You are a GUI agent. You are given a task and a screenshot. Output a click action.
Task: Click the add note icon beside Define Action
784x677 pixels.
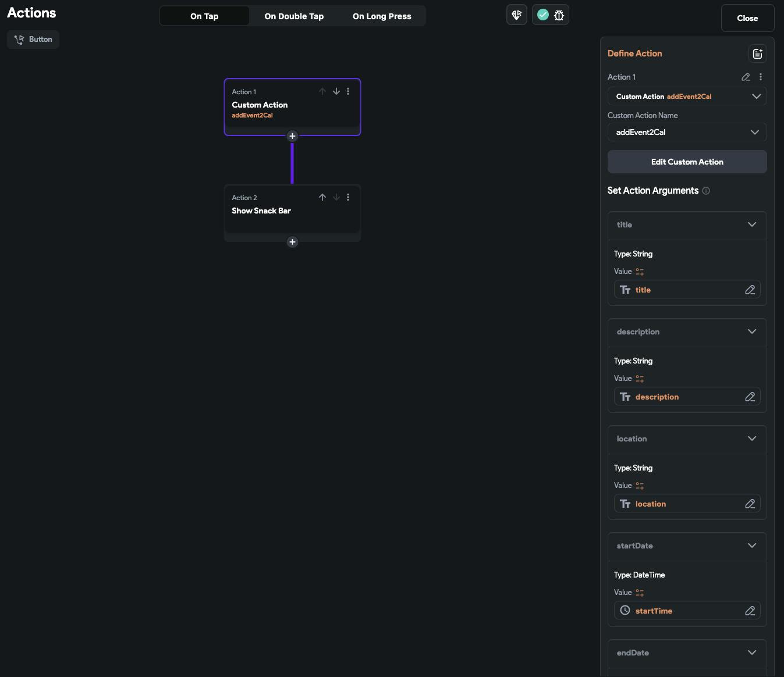click(757, 54)
